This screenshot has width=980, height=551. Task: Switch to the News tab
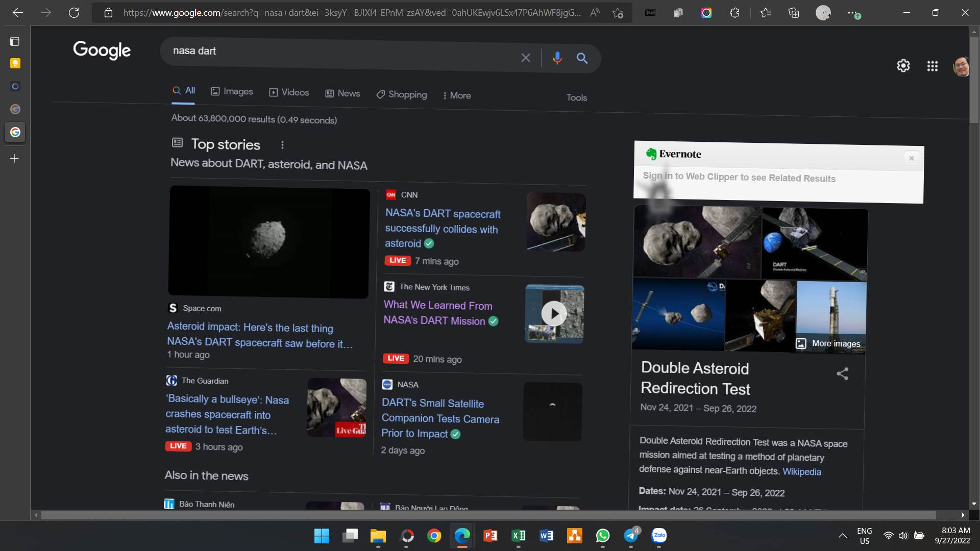[x=343, y=93]
